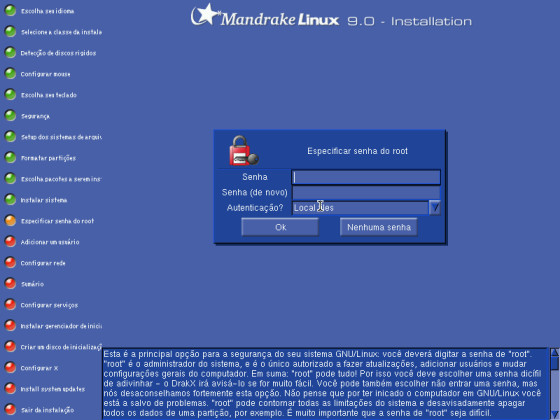Click the Segurança step label
The image size is (560, 420).
(x=35, y=116)
